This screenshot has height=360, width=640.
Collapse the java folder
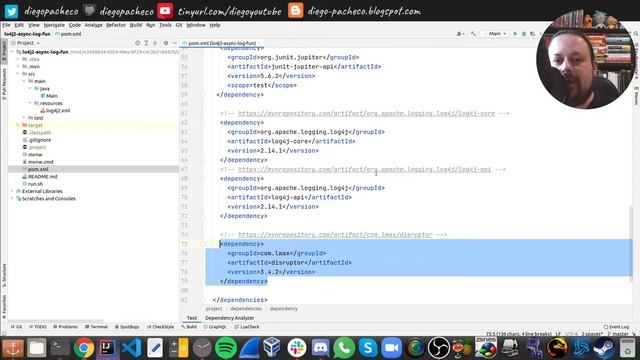coord(30,89)
